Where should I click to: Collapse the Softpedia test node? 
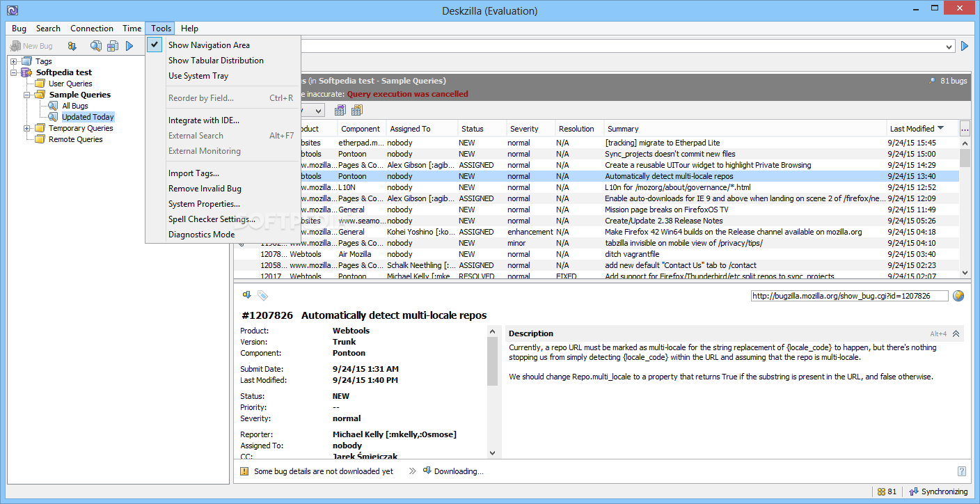click(14, 72)
